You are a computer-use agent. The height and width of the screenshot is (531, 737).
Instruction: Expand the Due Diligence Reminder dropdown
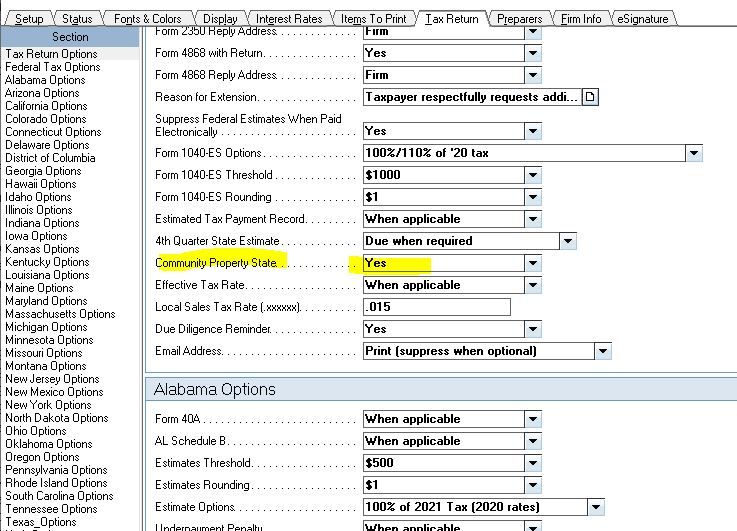click(x=532, y=329)
